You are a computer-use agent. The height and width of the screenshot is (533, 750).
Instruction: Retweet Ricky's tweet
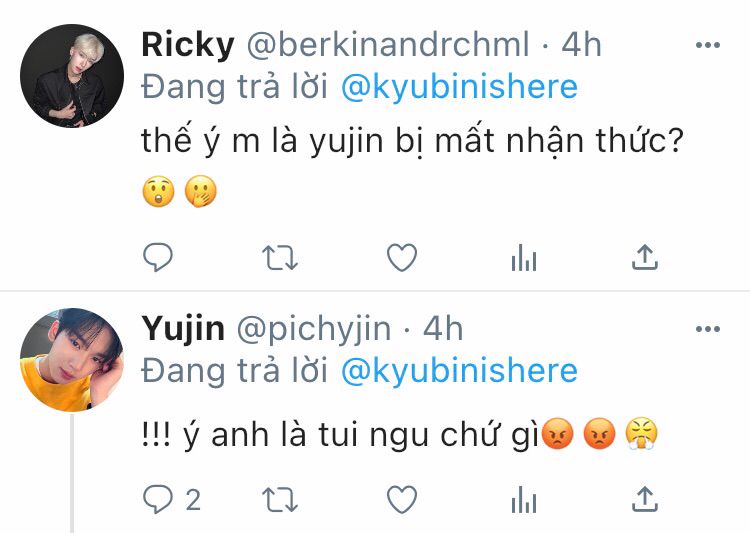click(x=280, y=258)
